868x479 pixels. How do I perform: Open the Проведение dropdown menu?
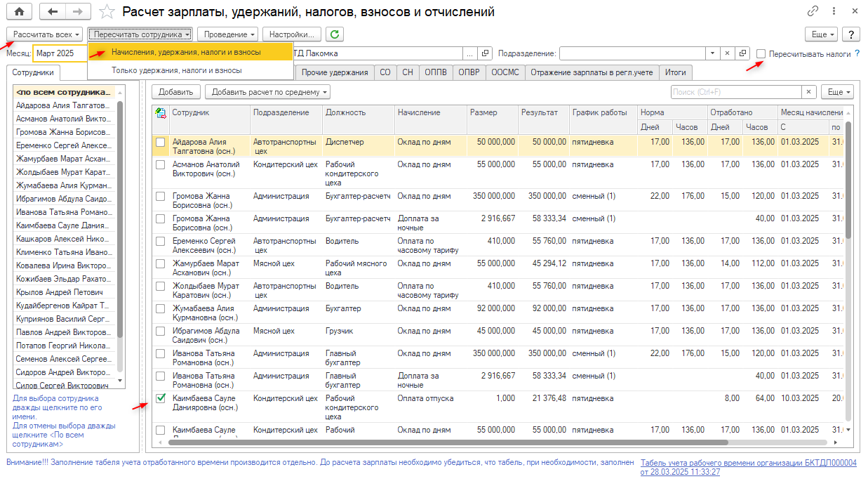(227, 34)
